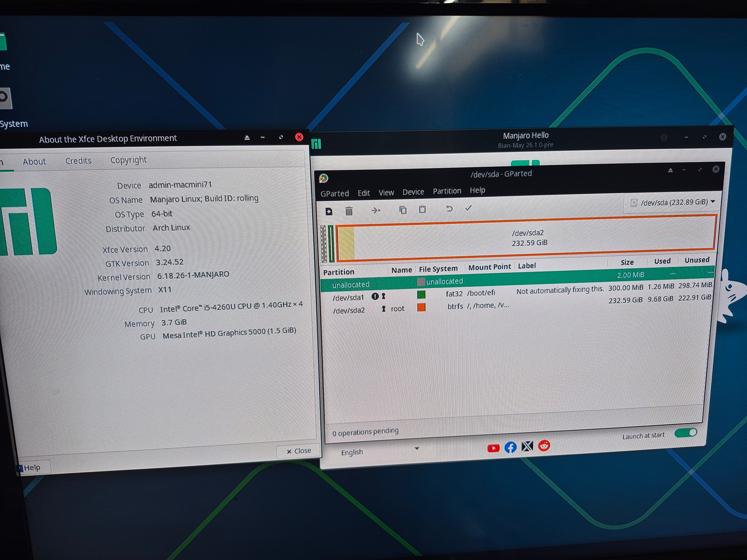Viewport: 747px width, 560px height.
Task: Open the YouTube link icon in Manjaro Hello
Action: [x=493, y=448]
